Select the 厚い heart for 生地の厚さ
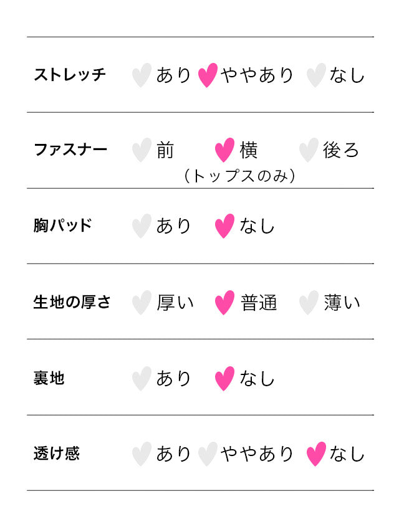Viewport: 399px width, 532px height. point(142,303)
